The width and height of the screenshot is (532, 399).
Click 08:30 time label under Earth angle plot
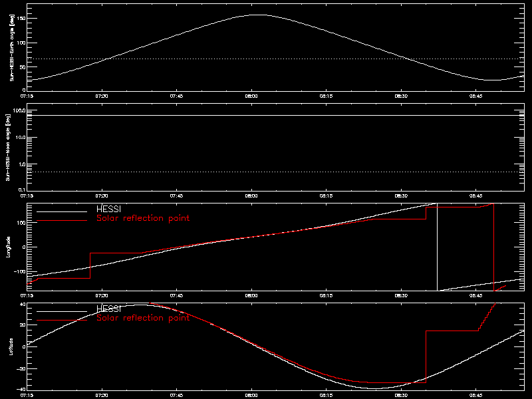pyautogui.click(x=401, y=96)
